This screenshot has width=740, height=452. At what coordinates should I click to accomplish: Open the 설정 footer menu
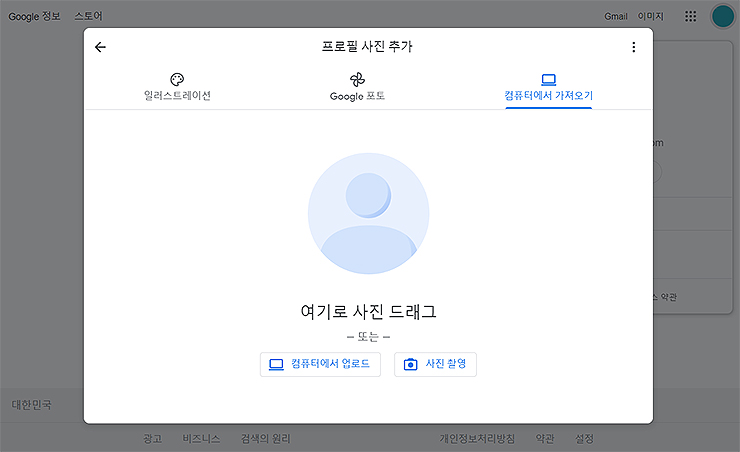click(584, 439)
